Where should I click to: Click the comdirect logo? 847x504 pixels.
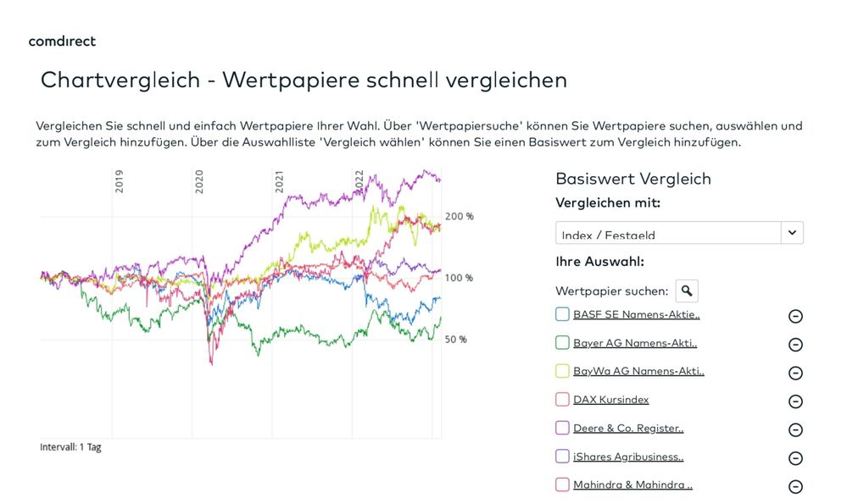pos(62,41)
